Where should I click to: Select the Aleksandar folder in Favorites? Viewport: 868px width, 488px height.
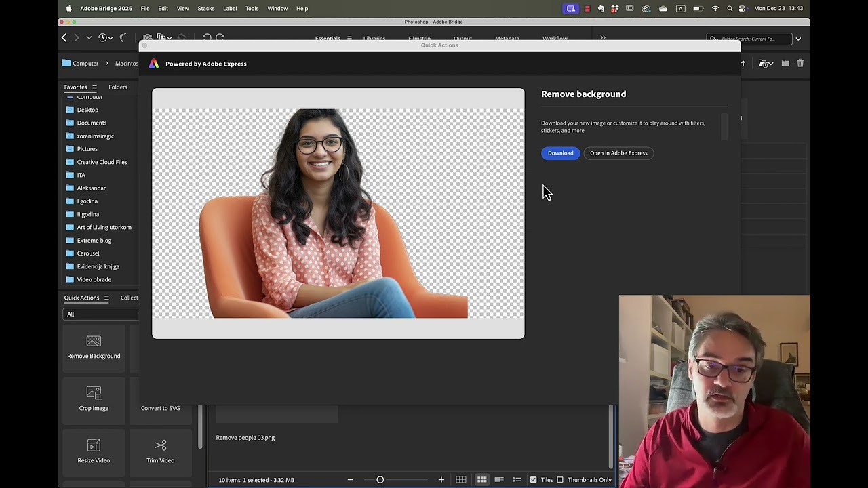click(91, 188)
